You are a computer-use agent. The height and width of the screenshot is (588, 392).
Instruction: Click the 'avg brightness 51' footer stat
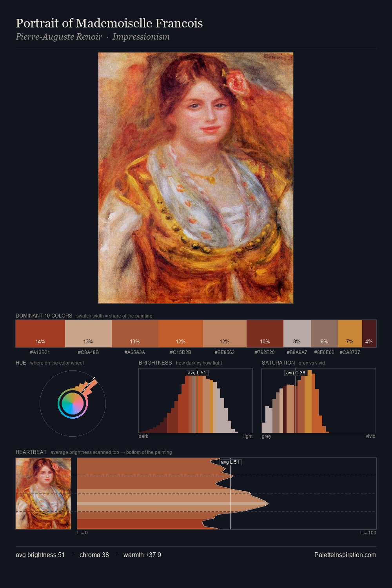pos(40,555)
